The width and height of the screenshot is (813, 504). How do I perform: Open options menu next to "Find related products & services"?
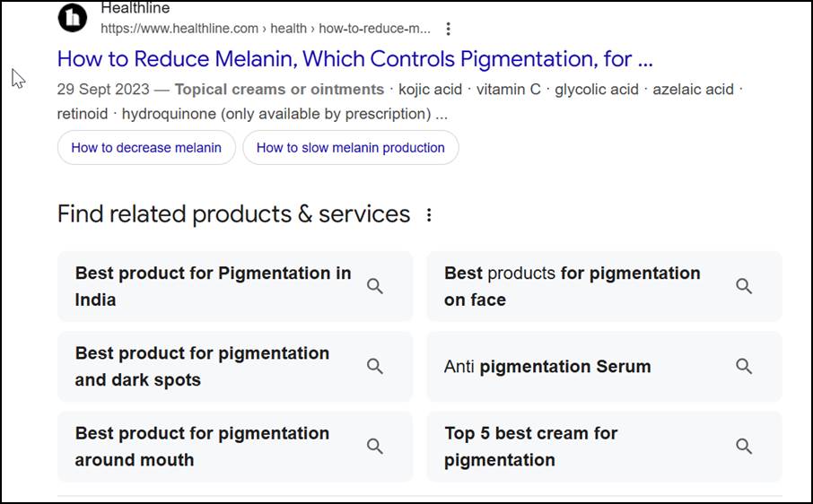pos(429,215)
